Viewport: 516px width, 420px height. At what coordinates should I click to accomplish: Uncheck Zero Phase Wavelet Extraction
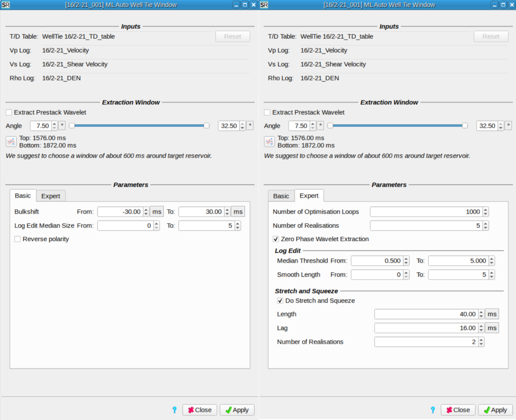click(x=276, y=239)
